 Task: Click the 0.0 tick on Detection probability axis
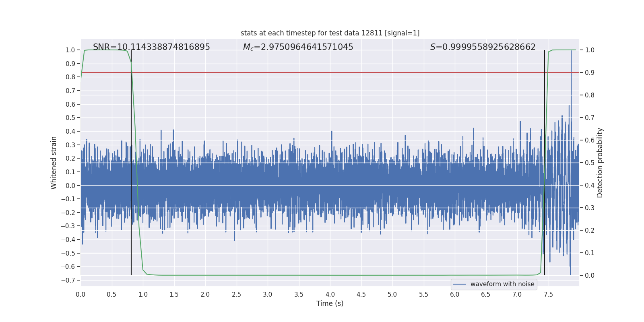click(x=590, y=276)
